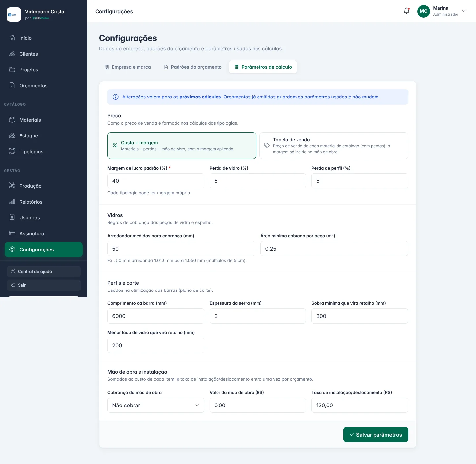This screenshot has width=476, height=464.
Task: Select the Parâmetros de cálculo tab
Action: [263, 67]
